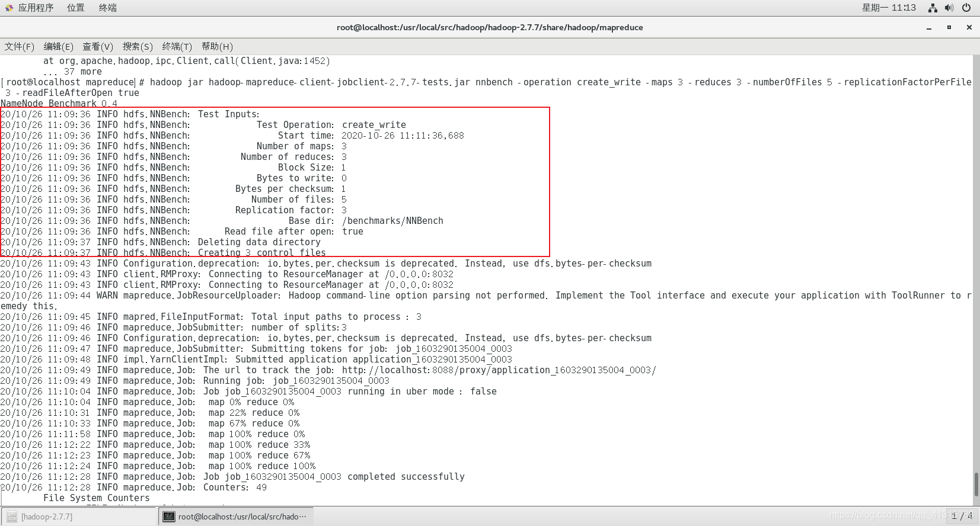980x526 pixels.
Task: Click the 'Number of files: 5' line
Action: pyautogui.click(x=173, y=200)
